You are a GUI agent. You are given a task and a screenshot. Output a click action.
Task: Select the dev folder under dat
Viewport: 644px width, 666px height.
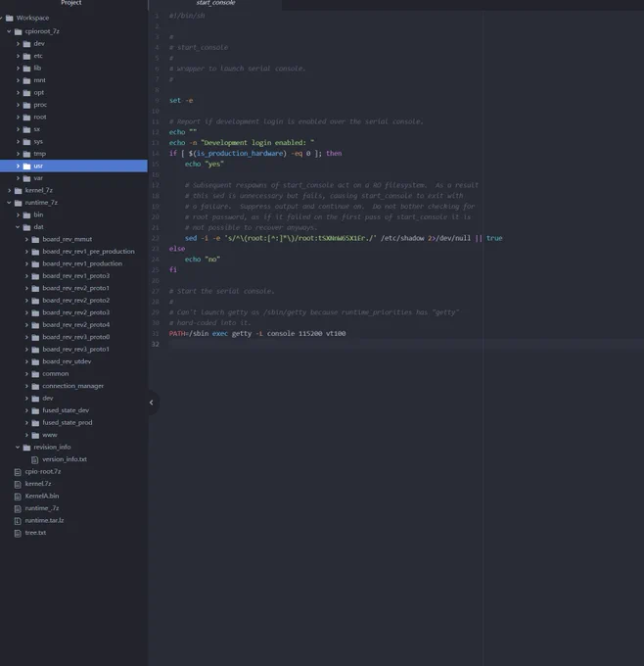48,399
